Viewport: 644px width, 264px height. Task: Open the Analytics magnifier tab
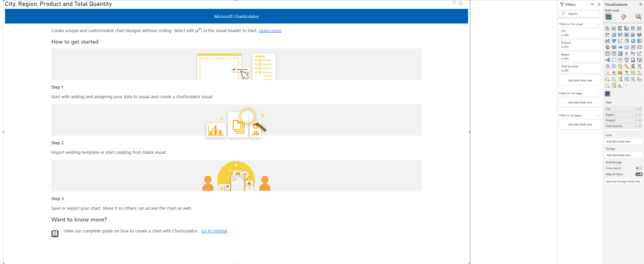(638, 17)
